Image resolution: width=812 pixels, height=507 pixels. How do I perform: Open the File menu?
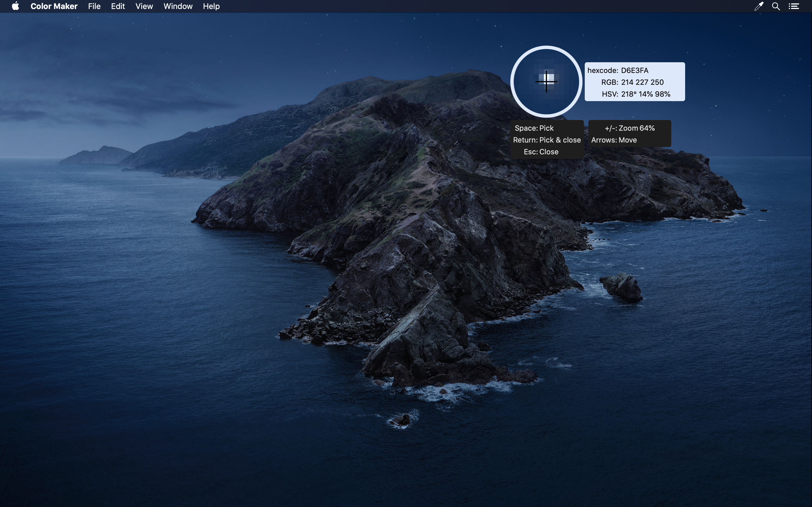[94, 6]
